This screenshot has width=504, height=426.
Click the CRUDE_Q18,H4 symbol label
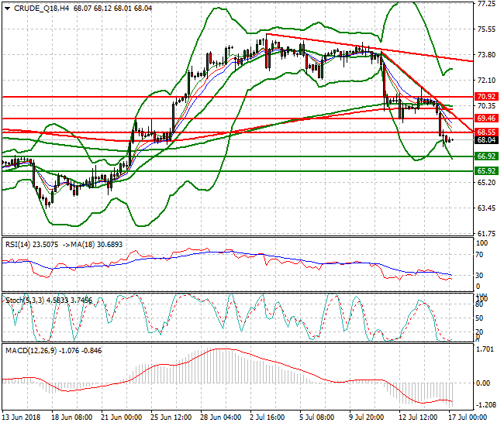[41, 9]
